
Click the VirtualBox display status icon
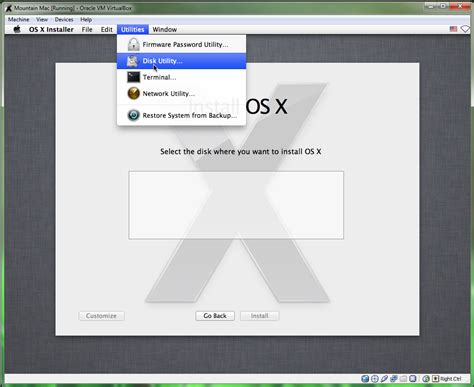coord(413,379)
